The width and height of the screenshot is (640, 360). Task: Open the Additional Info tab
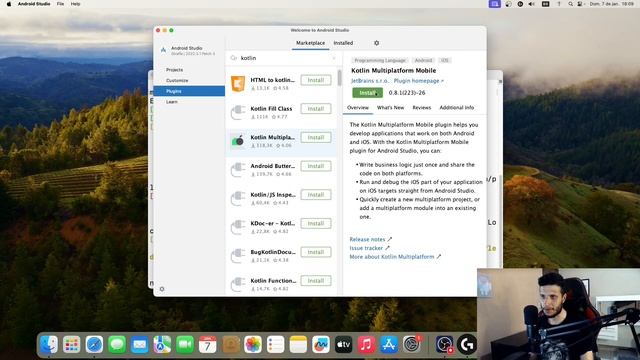point(457,107)
